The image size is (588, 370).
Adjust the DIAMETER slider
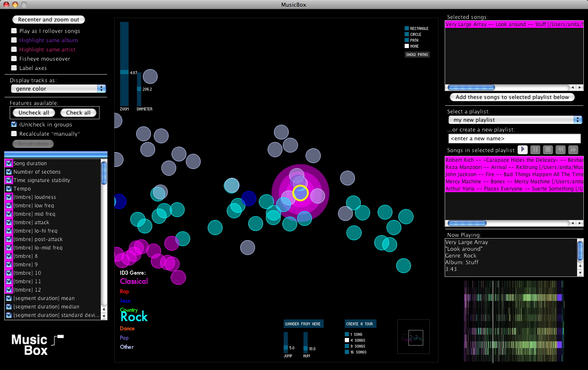[x=139, y=89]
